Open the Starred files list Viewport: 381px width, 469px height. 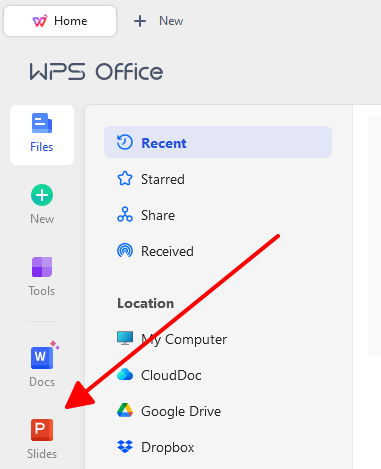tap(218, 179)
